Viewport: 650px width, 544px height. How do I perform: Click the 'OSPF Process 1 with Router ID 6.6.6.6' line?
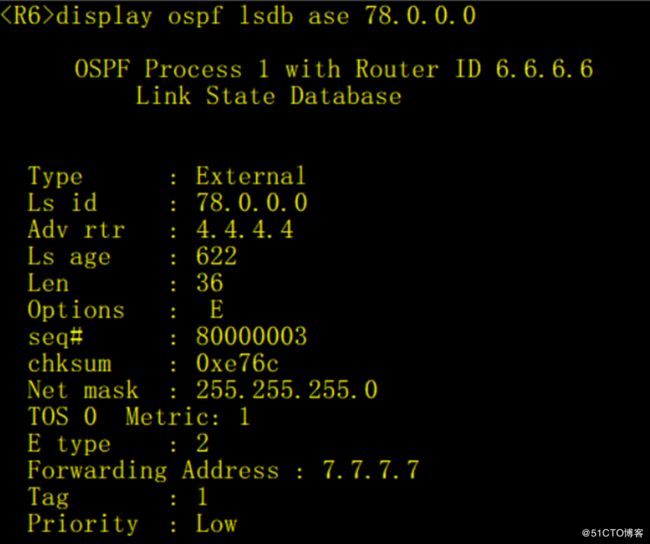tap(334, 68)
